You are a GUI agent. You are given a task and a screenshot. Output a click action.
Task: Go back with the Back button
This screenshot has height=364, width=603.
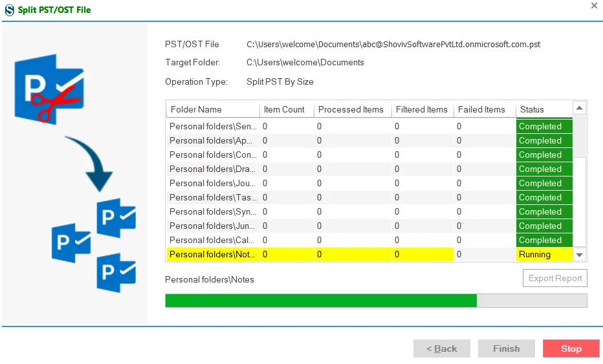tap(441, 348)
